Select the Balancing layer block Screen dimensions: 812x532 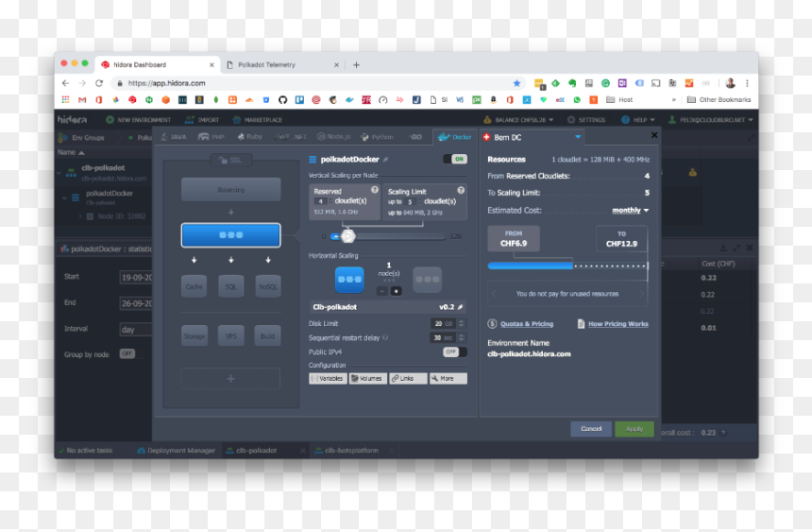point(231,190)
